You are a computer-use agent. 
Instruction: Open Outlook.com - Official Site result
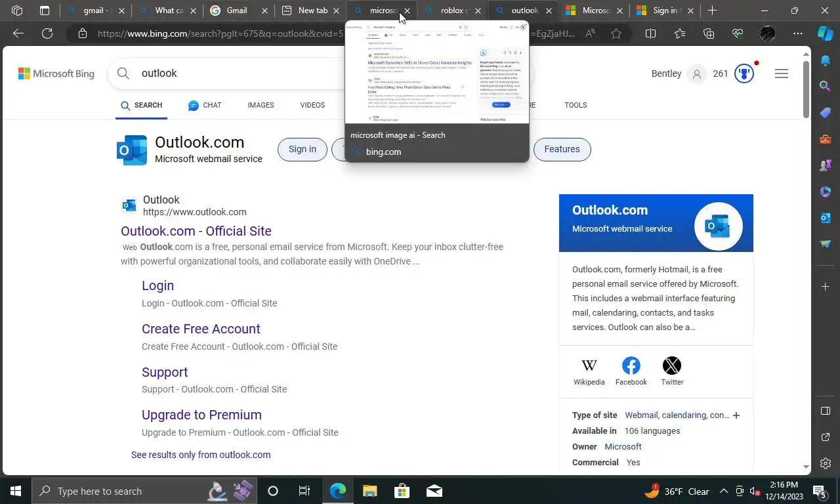pyautogui.click(x=196, y=231)
